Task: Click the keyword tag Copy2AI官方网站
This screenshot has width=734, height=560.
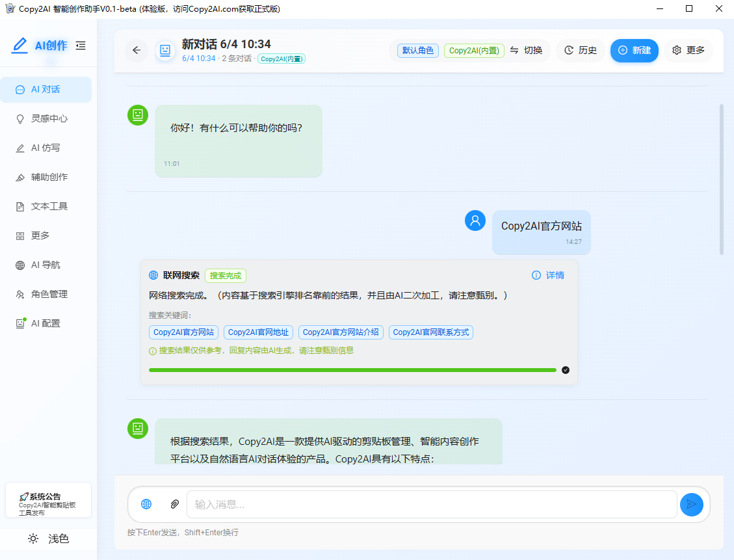Action: 183,332
